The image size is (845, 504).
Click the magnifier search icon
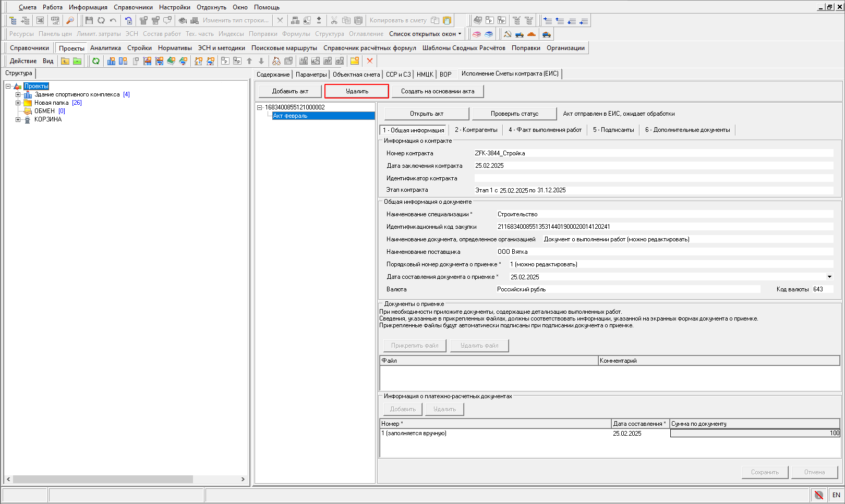pyautogui.click(x=70, y=20)
